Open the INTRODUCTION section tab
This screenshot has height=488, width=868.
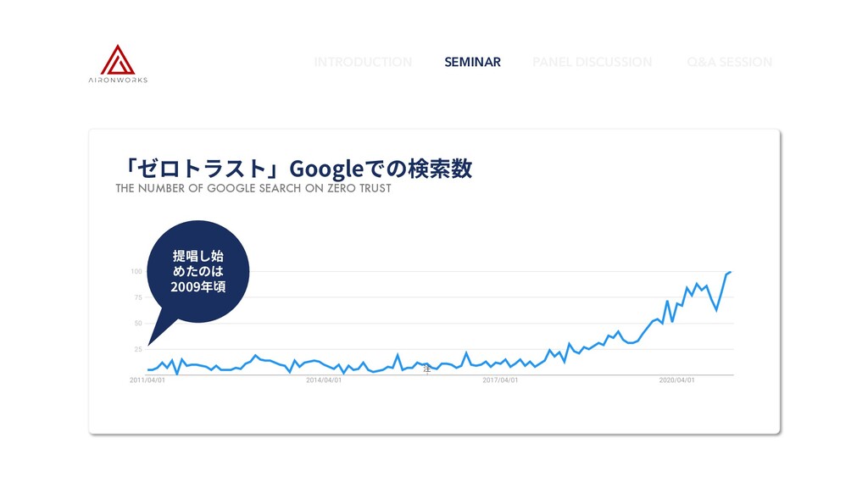click(363, 62)
